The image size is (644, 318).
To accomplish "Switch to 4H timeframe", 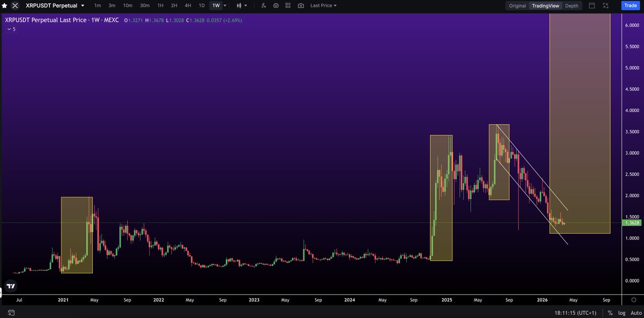I will 188,5.
